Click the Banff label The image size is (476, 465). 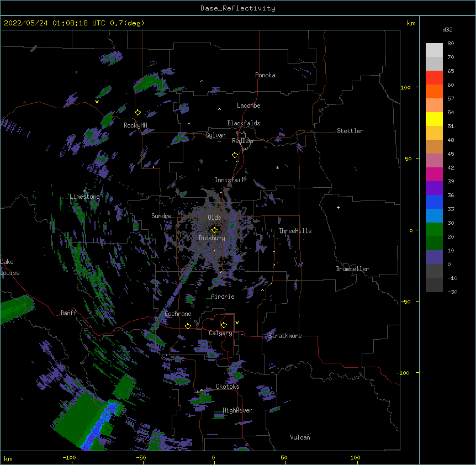(x=68, y=313)
